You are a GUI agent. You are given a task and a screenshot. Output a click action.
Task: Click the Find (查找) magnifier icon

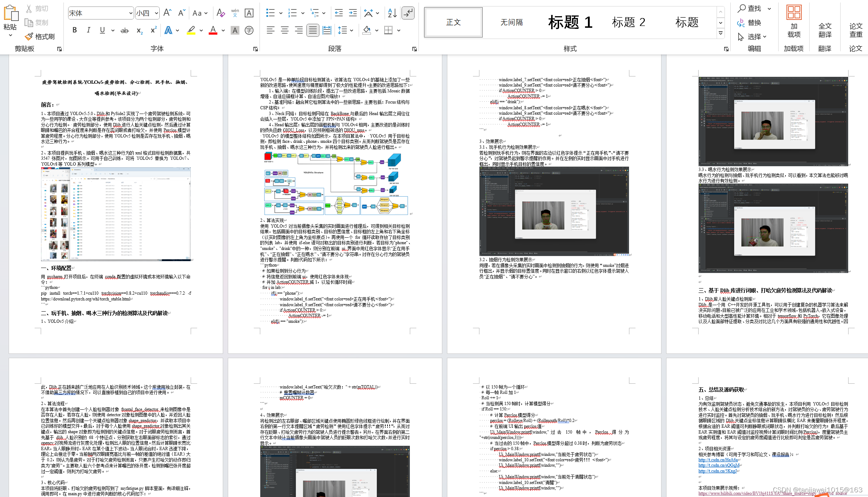click(x=741, y=8)
